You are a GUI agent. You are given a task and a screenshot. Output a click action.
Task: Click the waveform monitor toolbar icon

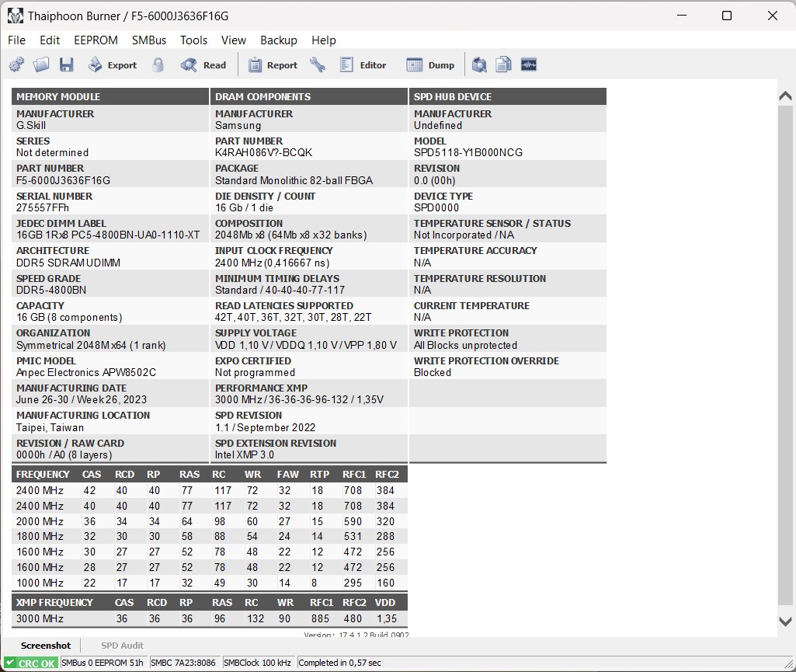[x=529, y=64]
